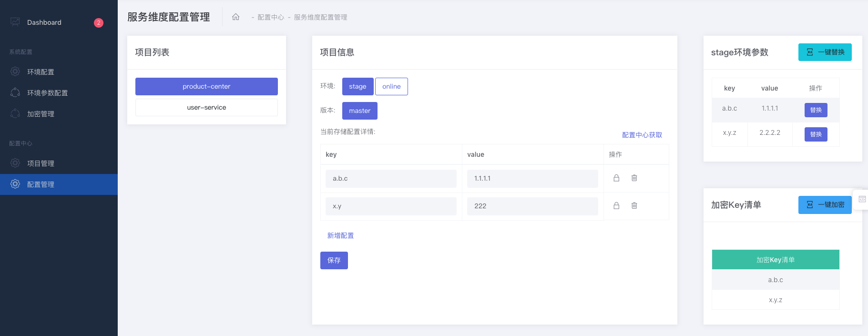Click the a.b.c key in stage parameters

coord(729,108)
